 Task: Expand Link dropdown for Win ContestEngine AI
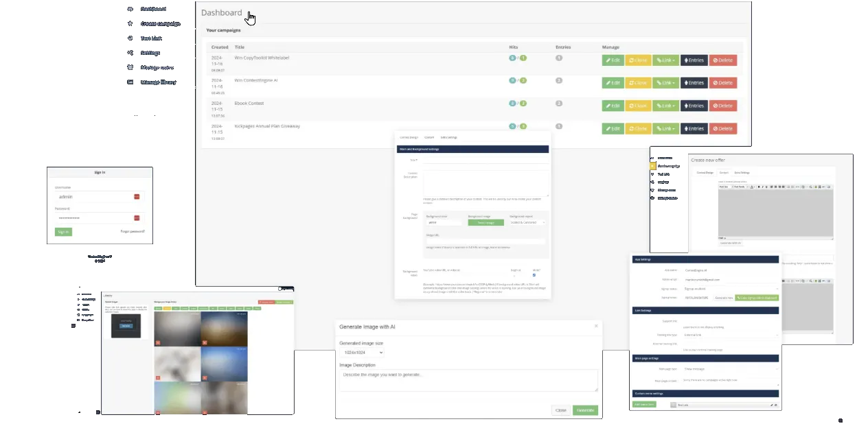pos(665,83)
